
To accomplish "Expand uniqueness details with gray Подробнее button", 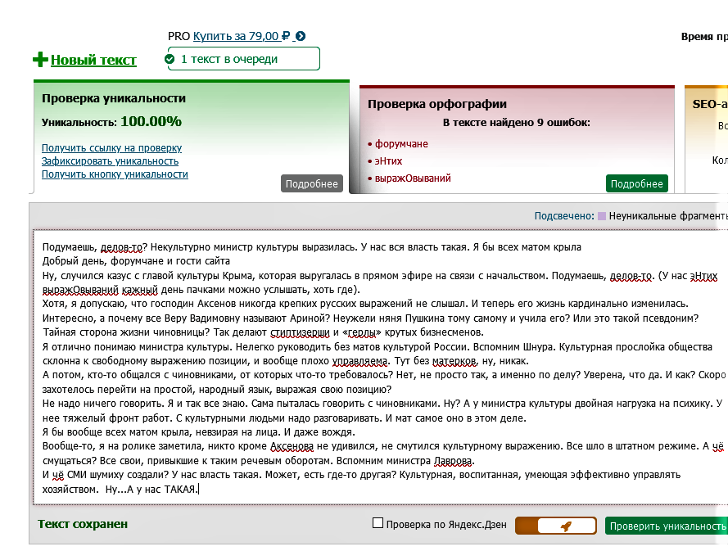I will [x=311, y=183].
